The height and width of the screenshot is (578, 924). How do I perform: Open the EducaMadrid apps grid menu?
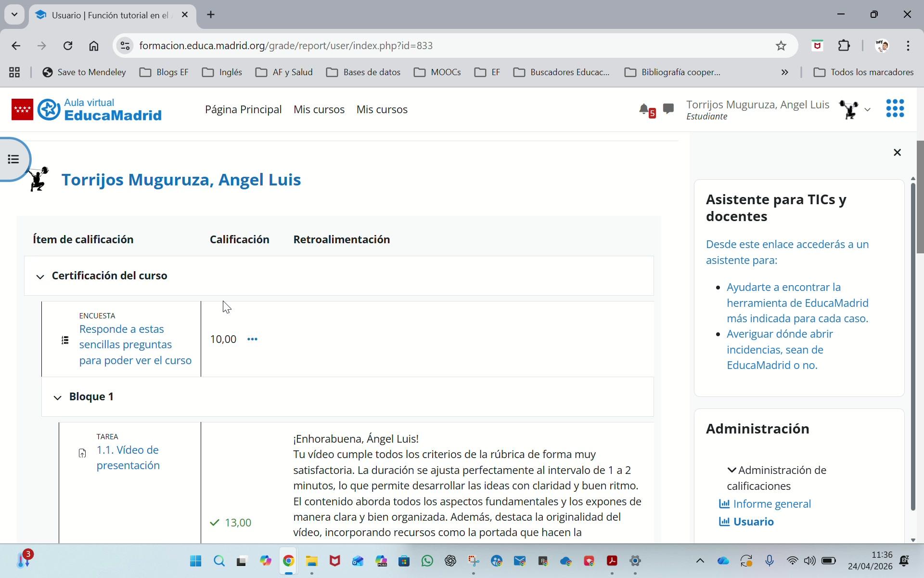click(x=895, y=109)
